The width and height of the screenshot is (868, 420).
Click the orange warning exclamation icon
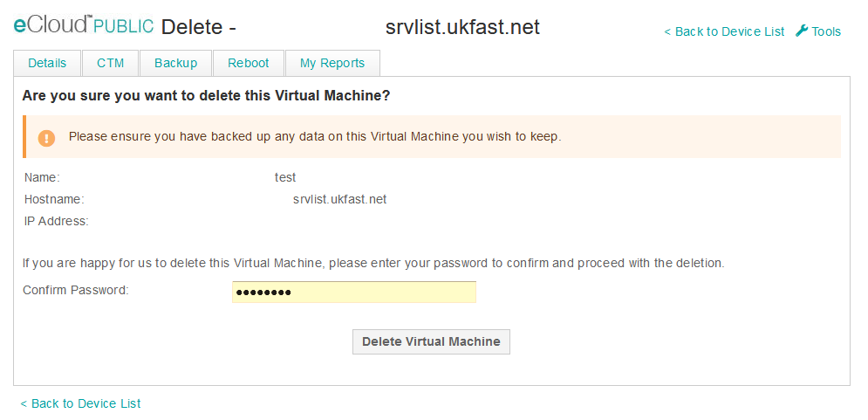[x=46, y=138]
